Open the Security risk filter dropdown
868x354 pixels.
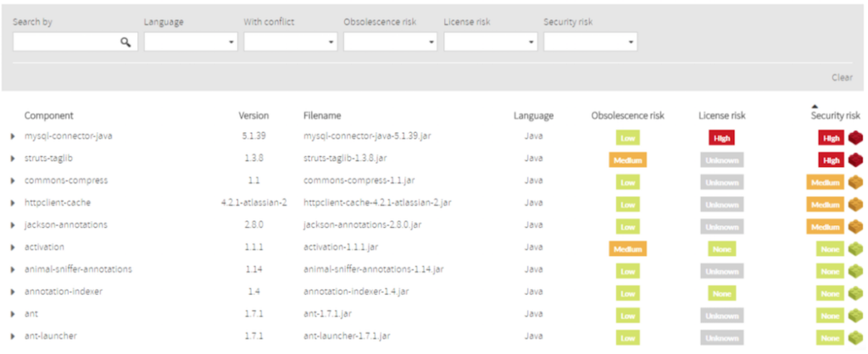(x=590, y=42)
